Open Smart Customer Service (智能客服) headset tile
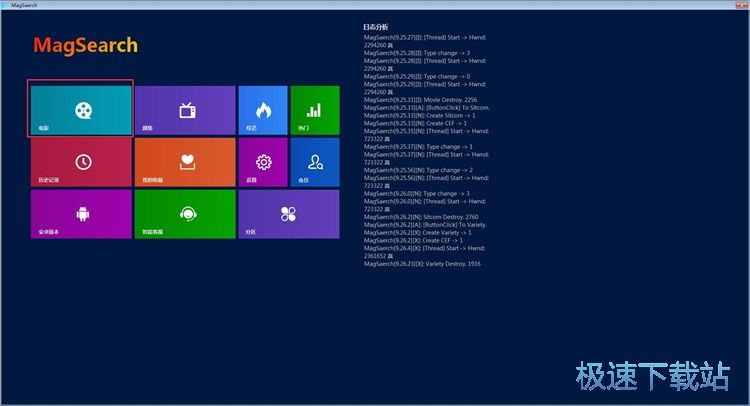Viewport: 750px width, 406px height. 185,213
